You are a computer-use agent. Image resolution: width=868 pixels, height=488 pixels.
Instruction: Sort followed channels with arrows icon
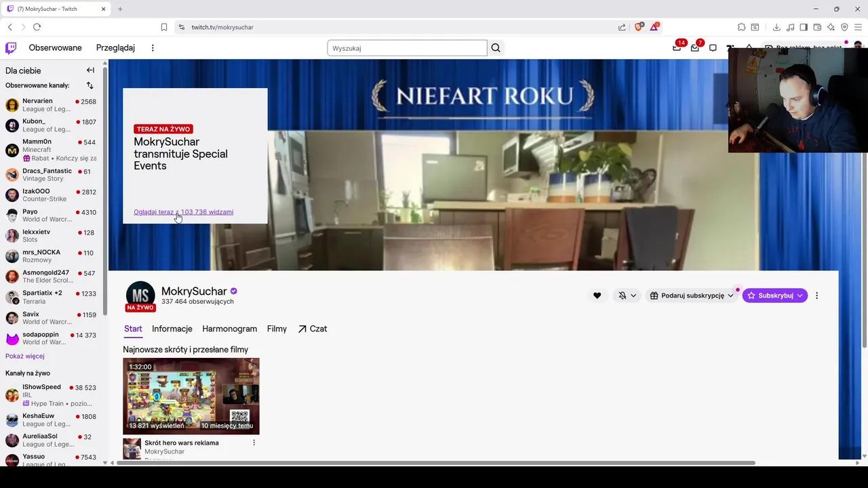pyautogui.click(x=90, y=85)
